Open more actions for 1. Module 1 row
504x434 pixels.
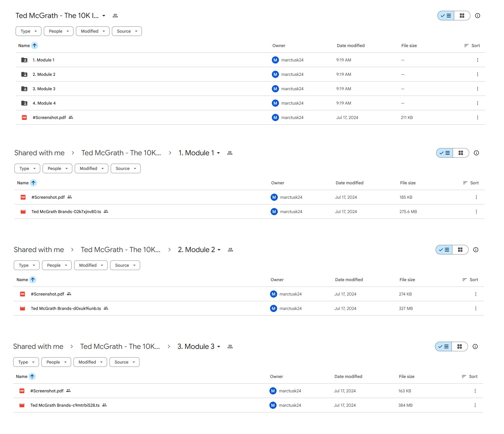coord(478,60)
